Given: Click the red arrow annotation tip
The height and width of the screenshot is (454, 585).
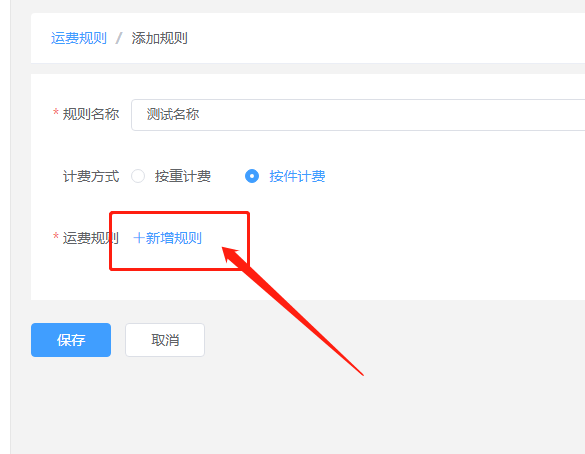Looking at the screenshot, I should [x=224, y=249].
